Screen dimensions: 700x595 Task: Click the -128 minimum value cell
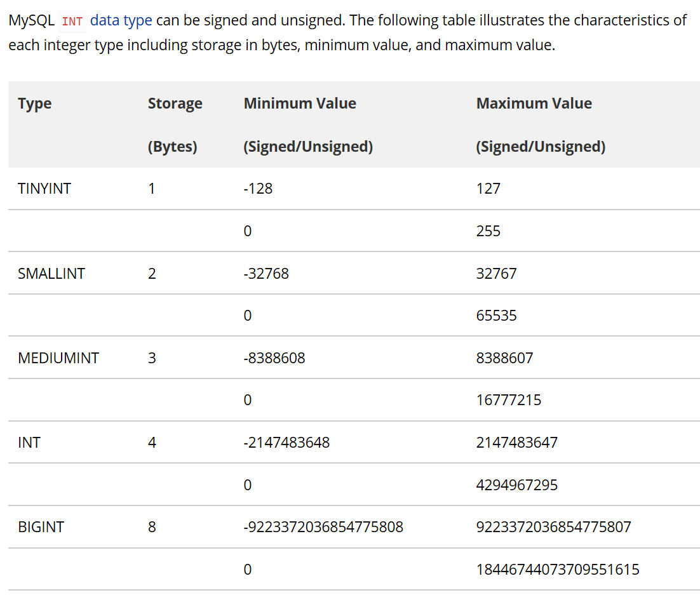click(x=258, y=189)
